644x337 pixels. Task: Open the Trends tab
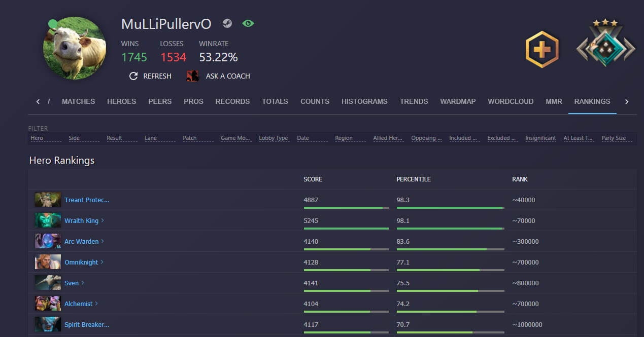point(414,101)
